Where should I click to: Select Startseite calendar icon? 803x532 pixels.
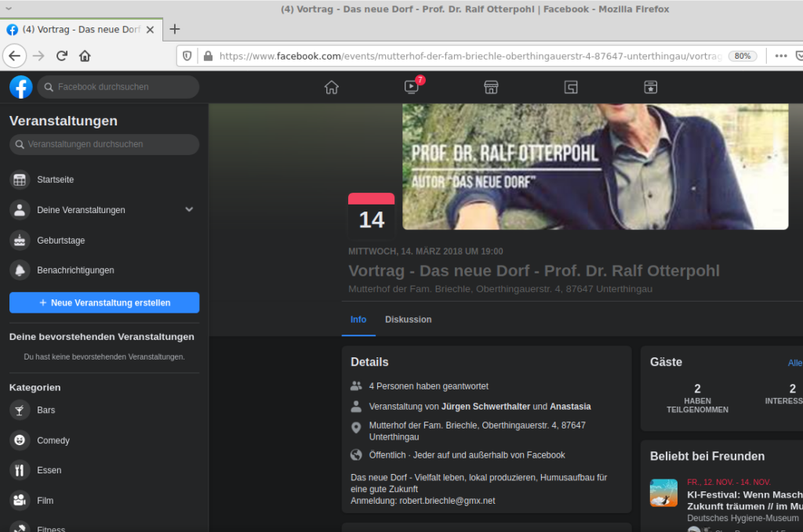(x=20, y=179)
